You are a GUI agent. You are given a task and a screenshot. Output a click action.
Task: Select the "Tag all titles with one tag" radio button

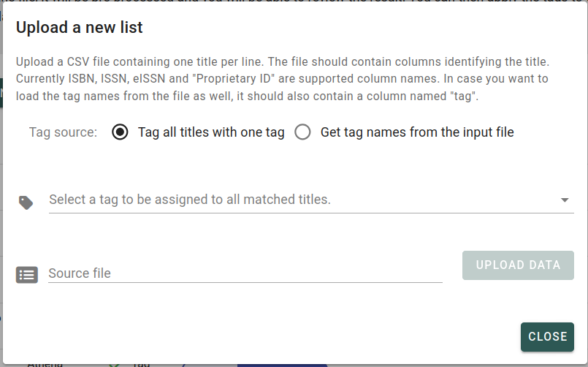tap(121, 132)
